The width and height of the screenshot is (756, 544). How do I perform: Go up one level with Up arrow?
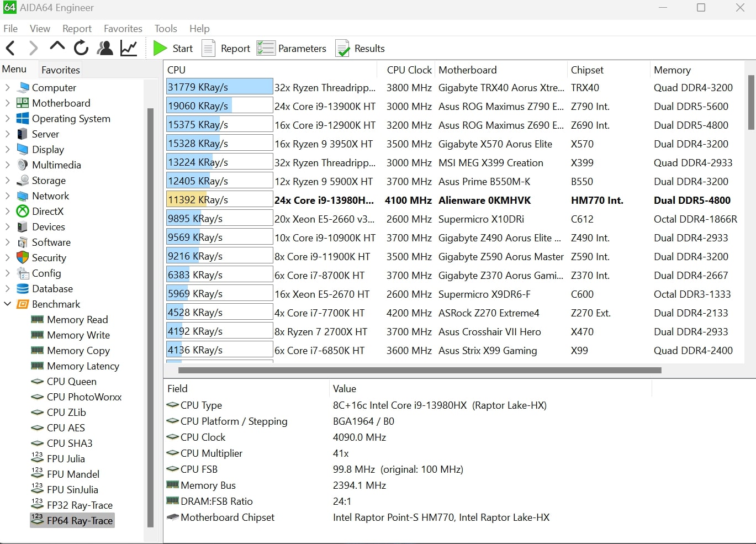click(57, 46)
